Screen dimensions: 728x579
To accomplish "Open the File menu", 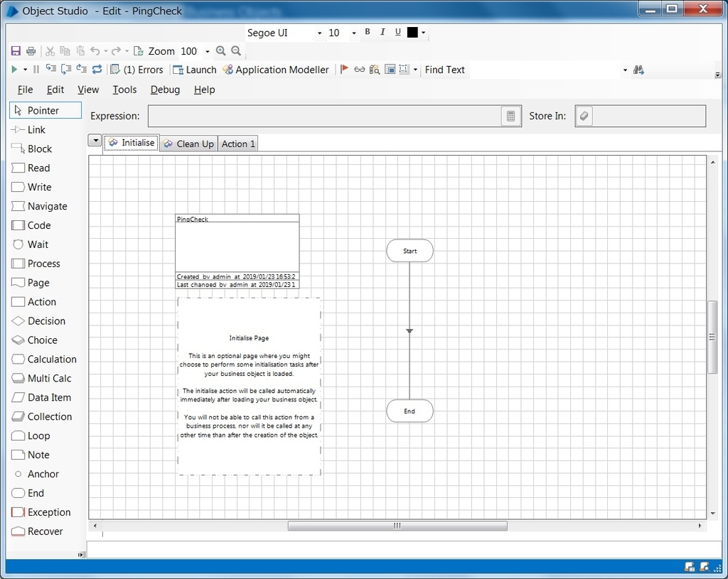I will 25,90.
